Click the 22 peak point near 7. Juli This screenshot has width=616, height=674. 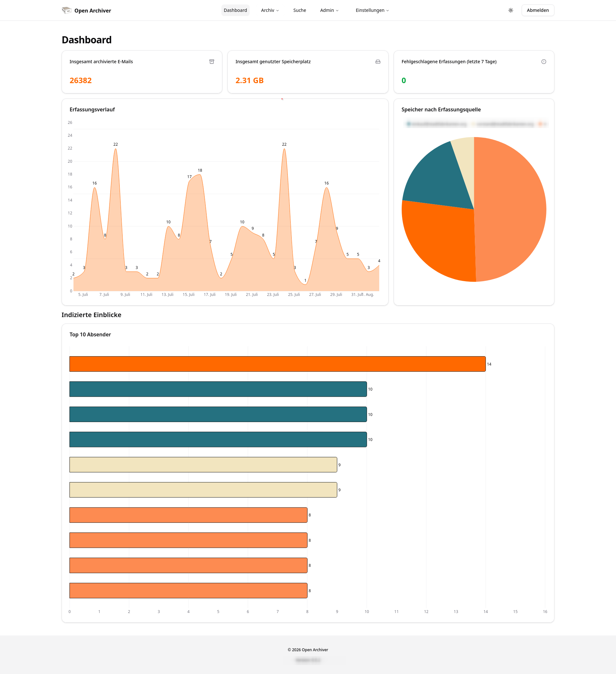(x=116, y=149)
